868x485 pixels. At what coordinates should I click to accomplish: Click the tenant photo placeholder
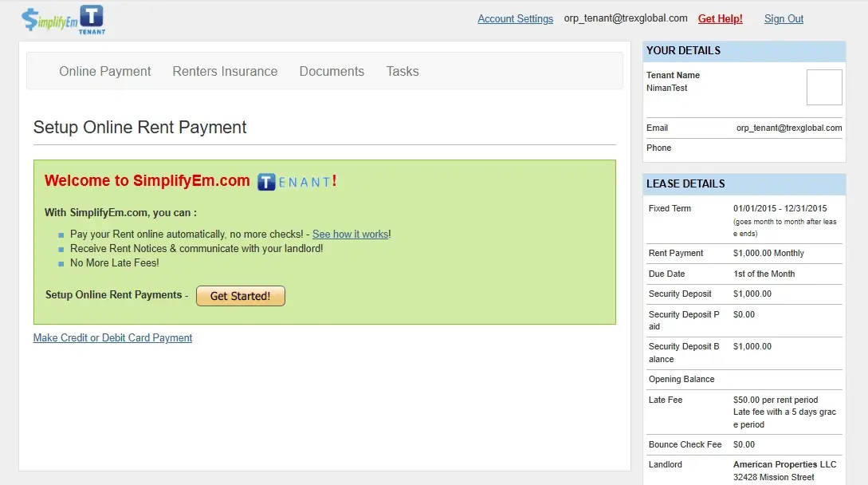click(824, 86)
